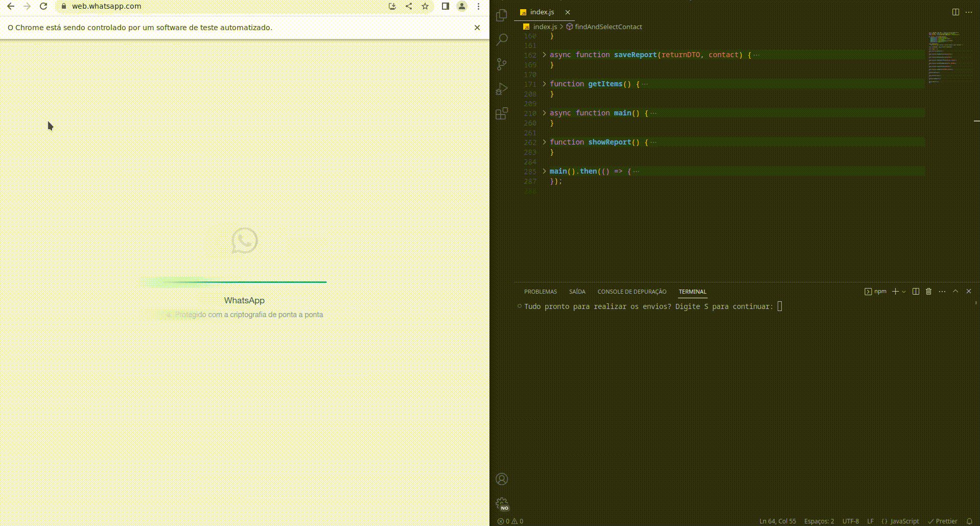Change encoding via UTF-8 status
This screenshot has height=526, width=980.
pyautogui.click(x=851, y=521)
